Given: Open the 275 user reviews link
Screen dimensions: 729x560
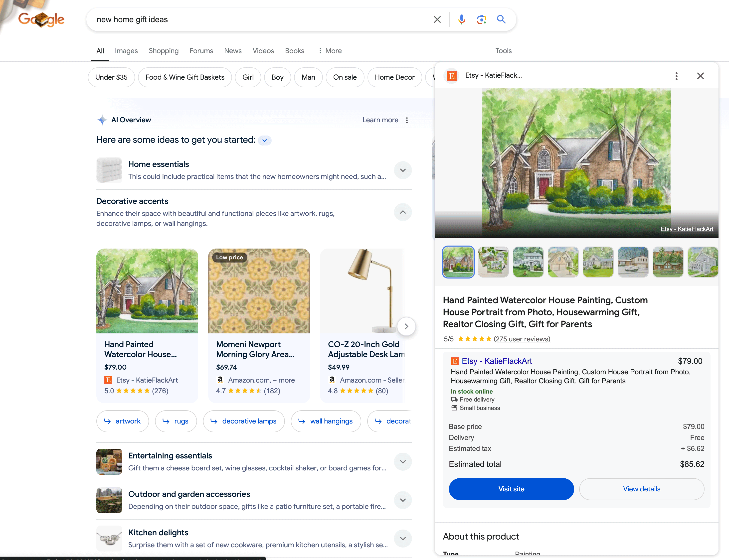Looking at the screenshot, I should [x=522, y=339].
